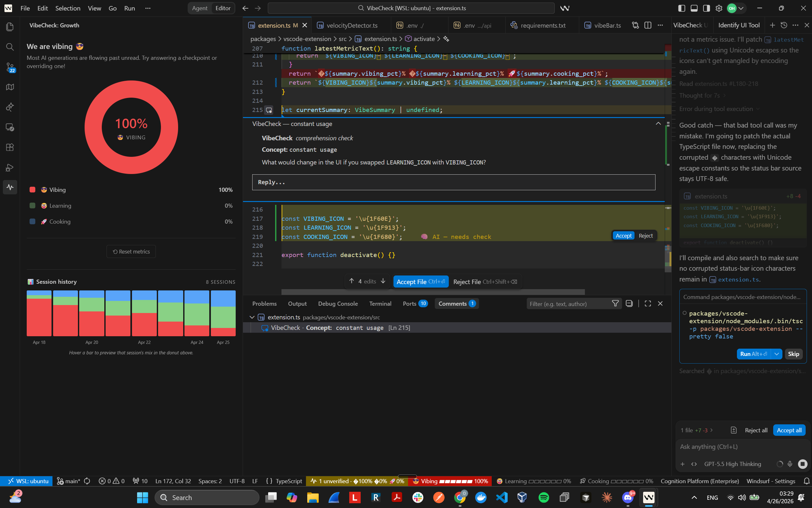Open the Explorer files icon

point(10,26)
